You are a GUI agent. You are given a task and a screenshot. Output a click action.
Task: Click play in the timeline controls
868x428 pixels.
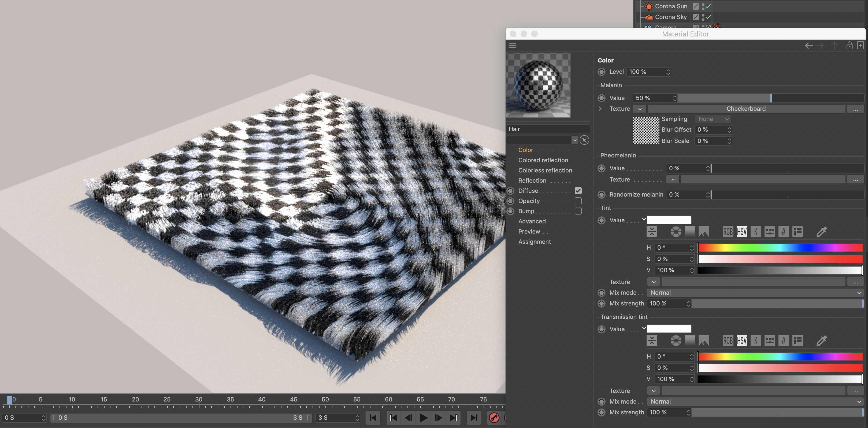click(x=423, y=418)
